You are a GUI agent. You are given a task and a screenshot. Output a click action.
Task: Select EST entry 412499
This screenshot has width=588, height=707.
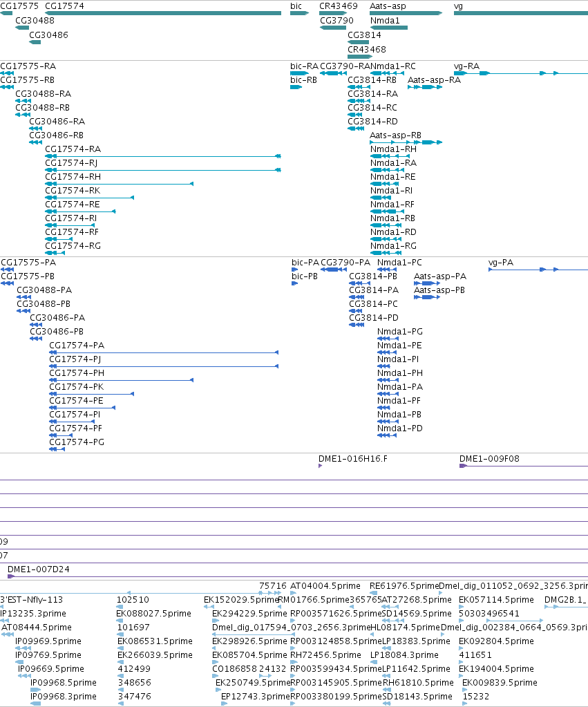point(134,669)
